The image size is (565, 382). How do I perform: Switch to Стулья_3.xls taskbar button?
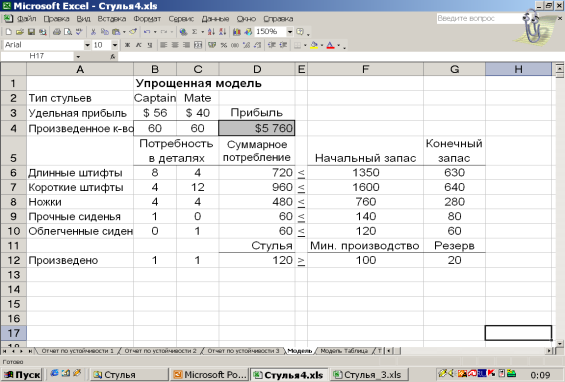(x=369, y=375)
